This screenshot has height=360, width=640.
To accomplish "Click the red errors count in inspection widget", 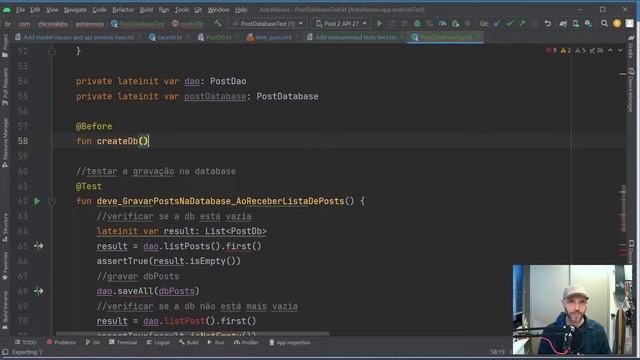I will pos(551,50).
